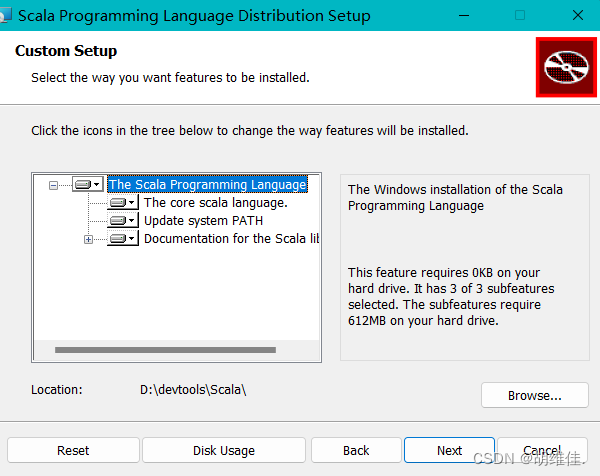Select Update system PATH row
Image resolution: width=600 pixels, height=476 pixels.
[203, 220]
